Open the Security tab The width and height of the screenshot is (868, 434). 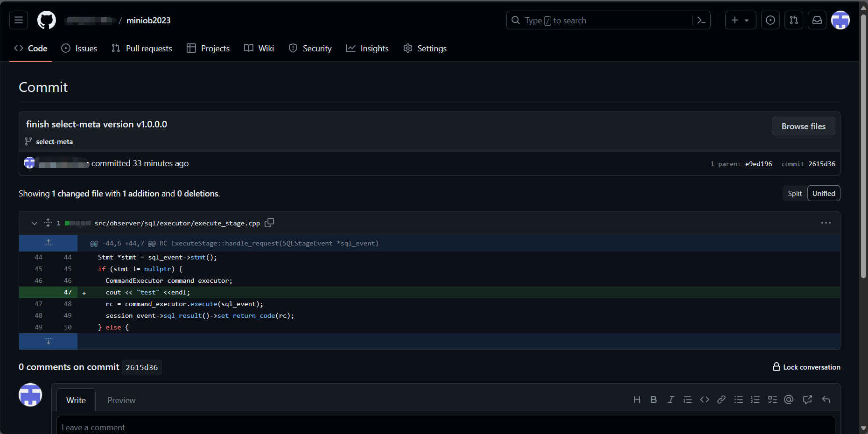(310, 49)
